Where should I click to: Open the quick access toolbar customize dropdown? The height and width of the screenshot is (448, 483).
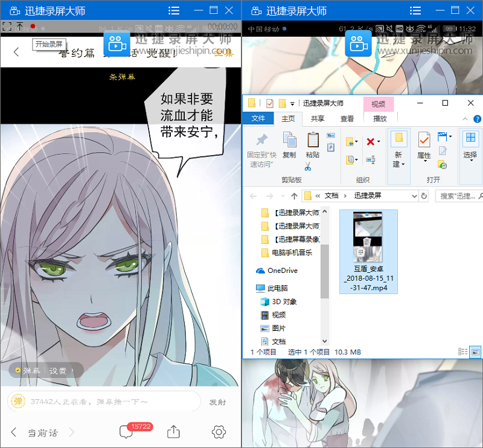tap(292, 104)
